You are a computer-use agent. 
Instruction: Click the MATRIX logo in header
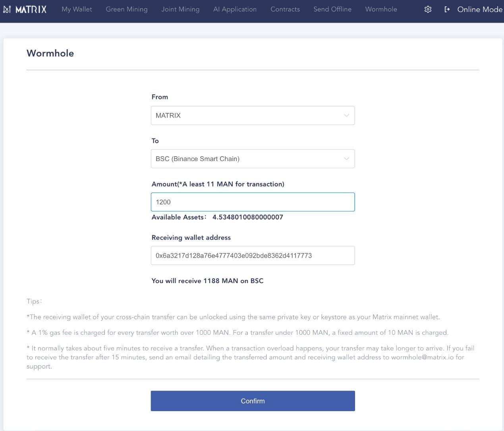tap(25, 9)
